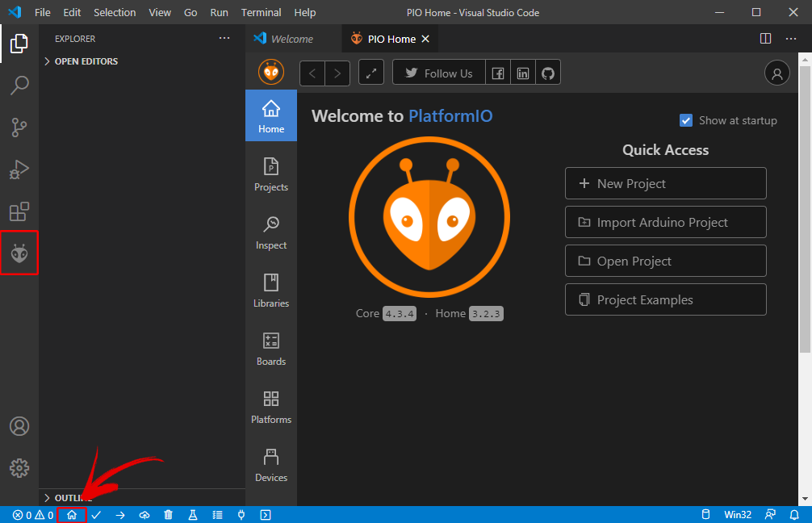Open the Extensions view icon
812x523 pixels.
[x=19, y=211]
